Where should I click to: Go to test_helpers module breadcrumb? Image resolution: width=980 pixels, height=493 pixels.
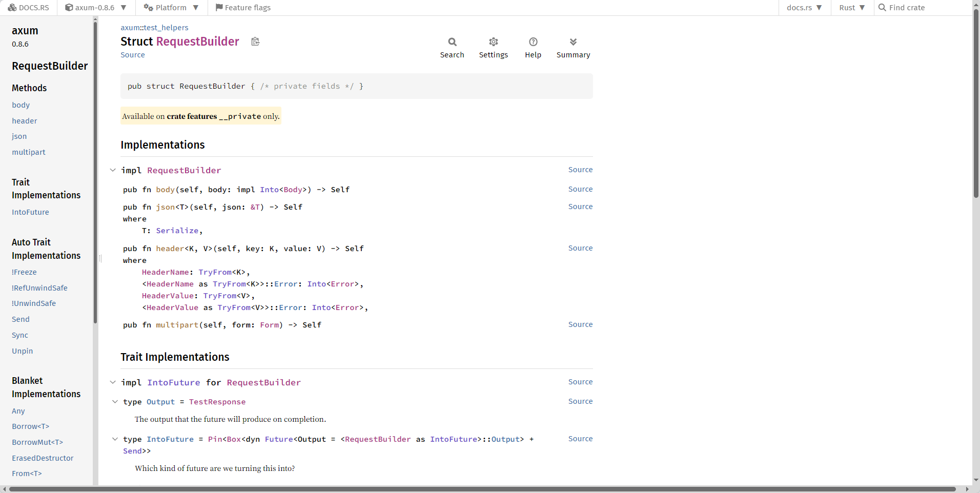click(166, 28)
